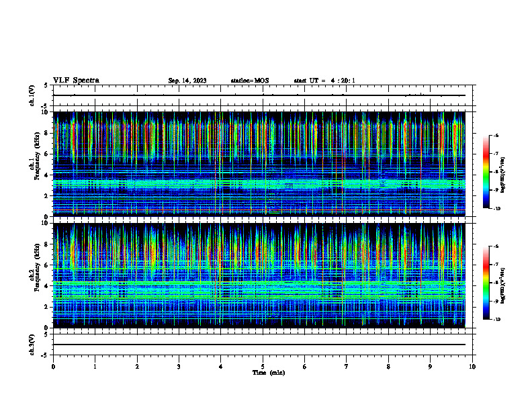Click time axis tick label '7'

(x=347, y=367)
